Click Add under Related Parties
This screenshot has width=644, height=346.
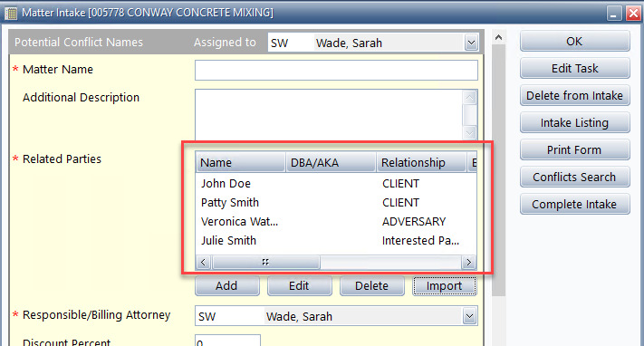click(227, 285)
